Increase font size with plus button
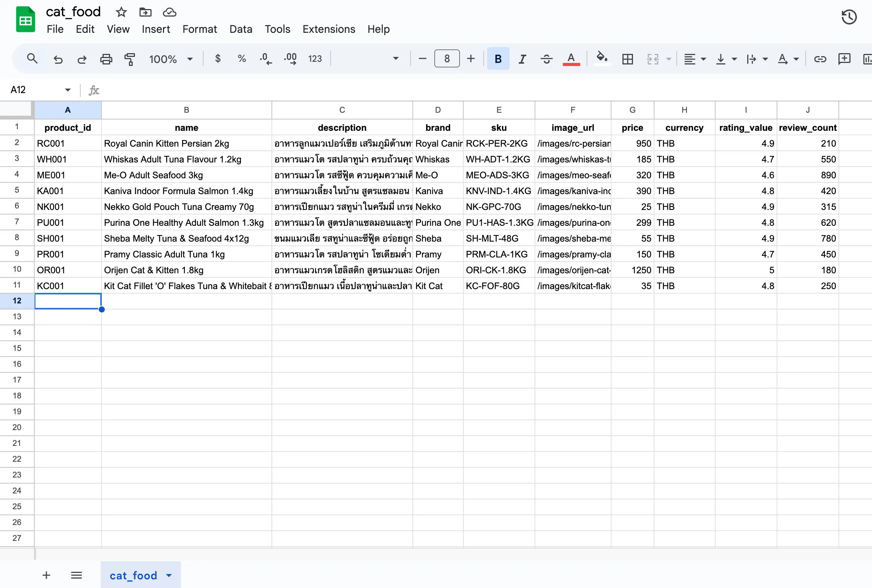The image size is (872, 588). click(x=470, y=59)
